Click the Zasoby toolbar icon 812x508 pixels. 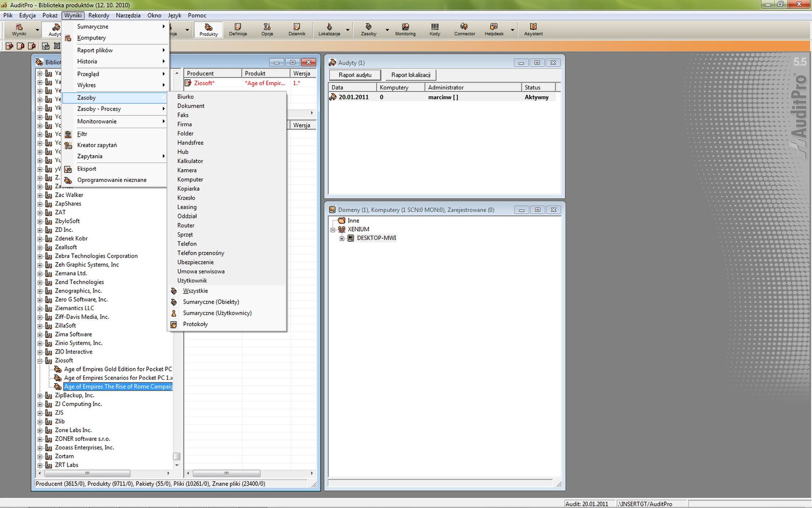(368, 30)
